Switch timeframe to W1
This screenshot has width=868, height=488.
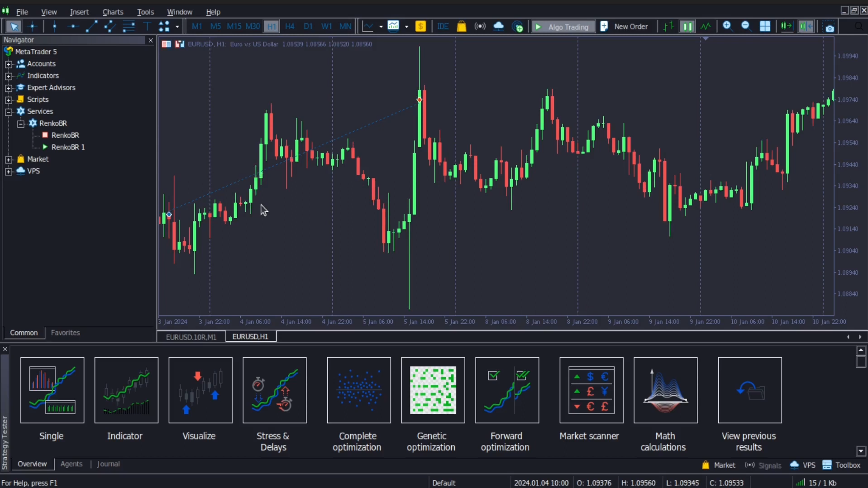pyautogui.click(x=326, y=26)
